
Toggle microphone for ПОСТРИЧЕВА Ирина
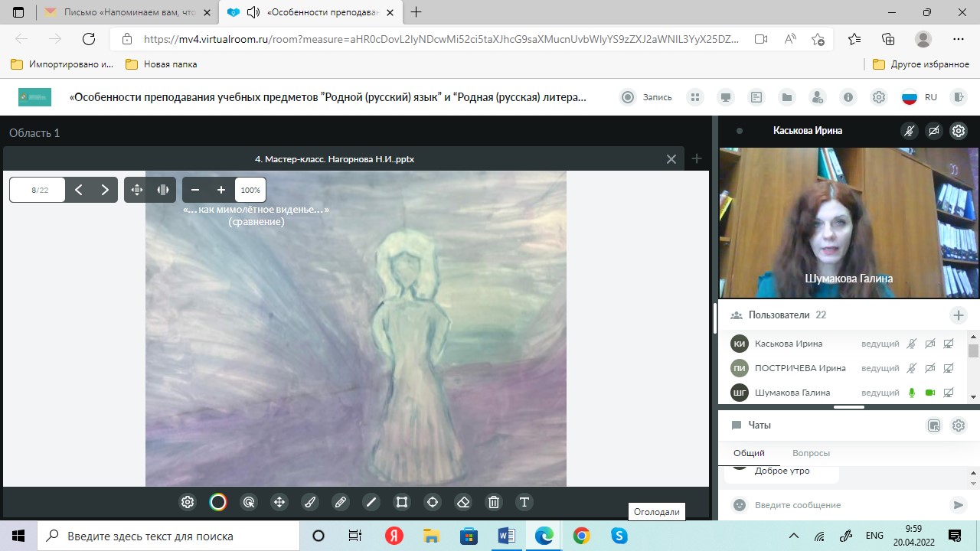(x=911, y=368)
